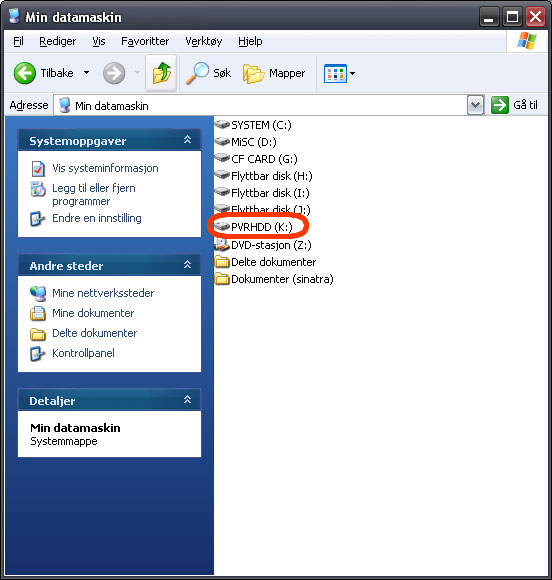The height and width of the screenshot is (580, 552).
Task: Open the Kontrollpanel link
Action: (83, 353)
